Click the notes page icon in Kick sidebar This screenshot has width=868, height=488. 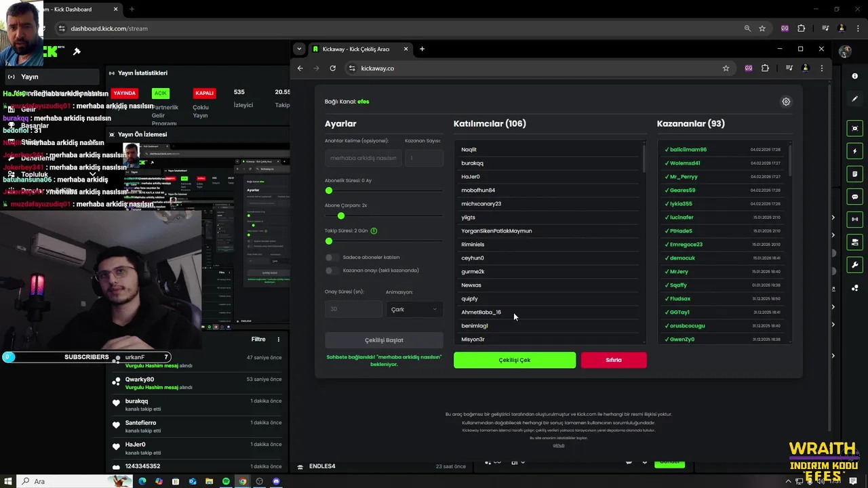pos(854,174)
